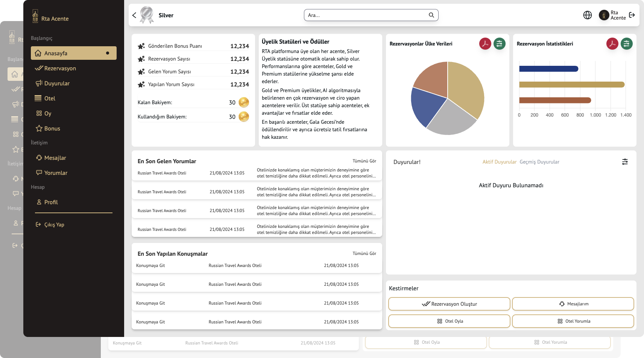
Task: Open filter settings for country data chart
Action: [x=499, y=44]
